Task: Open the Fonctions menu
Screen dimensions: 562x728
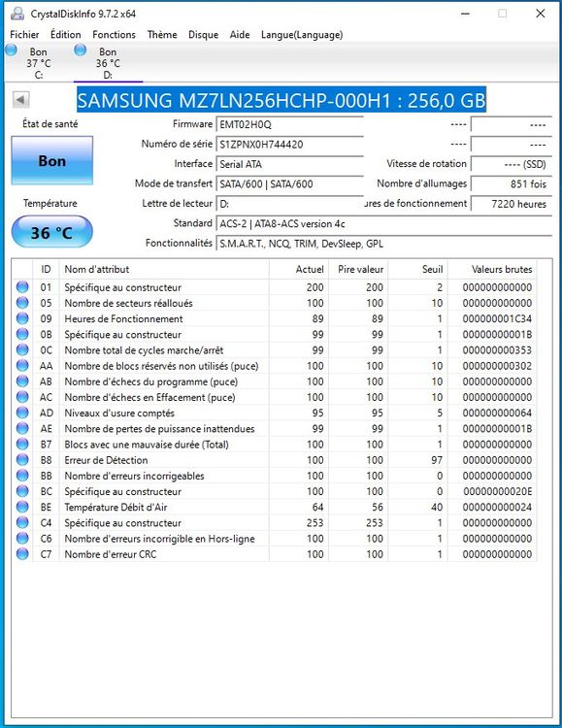Action: [x=114, y=34]
